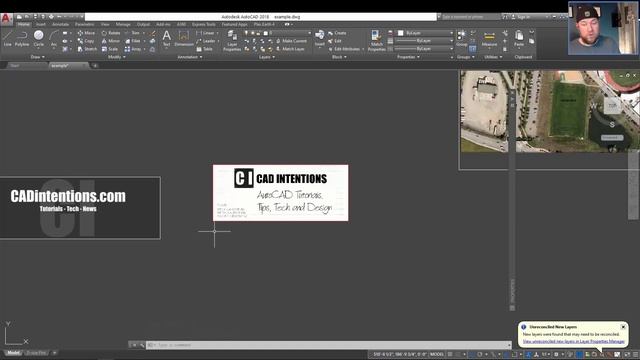Open the View ribbon tab
Screen dimensions: 640x360
tap(105, 24)
